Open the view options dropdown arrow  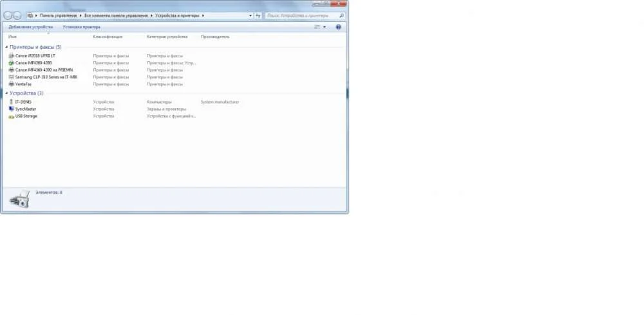[325, 27]
